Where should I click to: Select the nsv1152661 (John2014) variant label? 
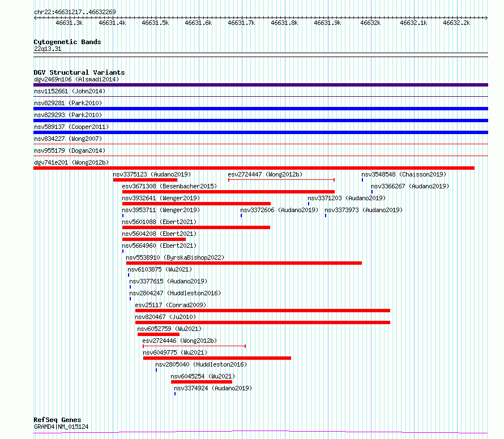click(70, 91)
